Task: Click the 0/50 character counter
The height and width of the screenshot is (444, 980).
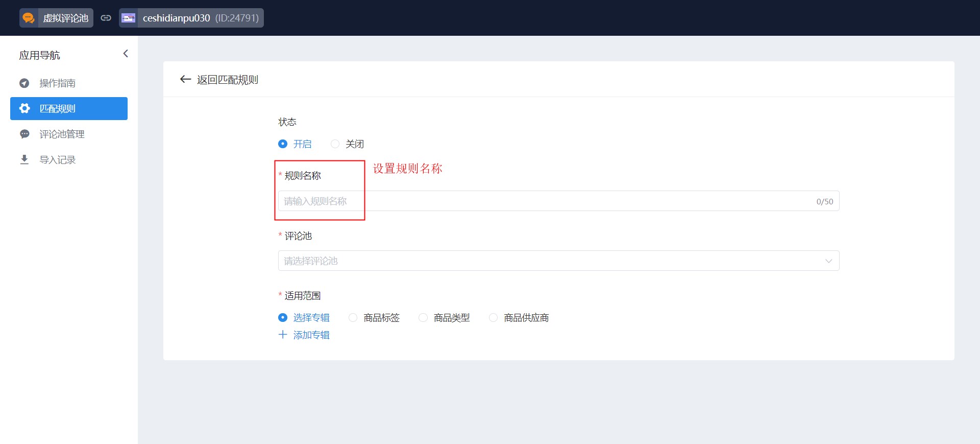Action: tap(824, 202)
